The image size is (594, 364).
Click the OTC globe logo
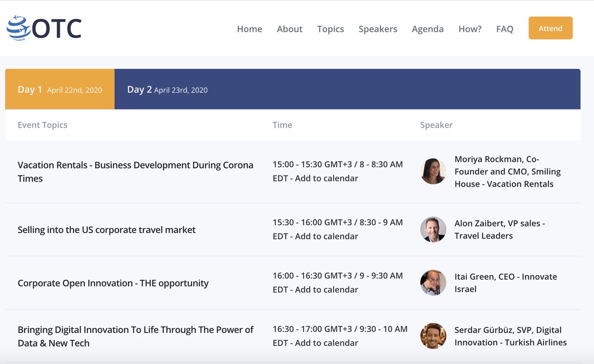[44, 28]
